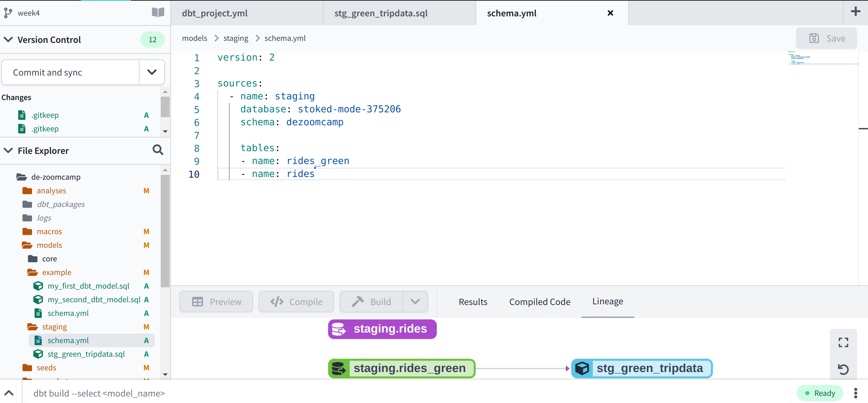Viewport: 868px width, 403px height.
Task: Open the Build options dropdown arrow
Action: 415,302
